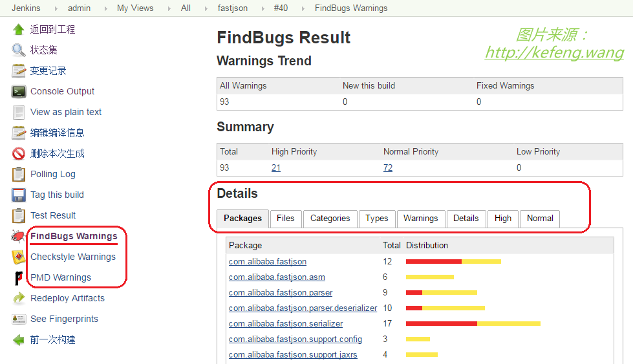Open the FindBugs Warnings link
The width and height of the screenshot is (633, 364).
click(x=74, y=236)
